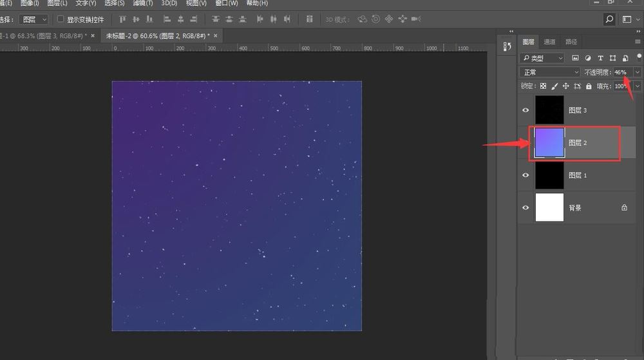Filter layers by adjustment layer icon
The image size is (644, 360).
coord(588,59)
